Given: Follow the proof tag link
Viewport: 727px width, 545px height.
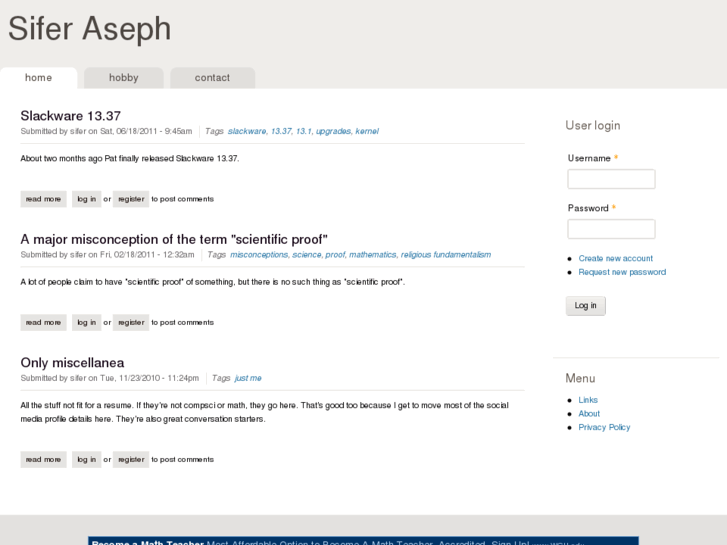Looking at the screenshot, I should (x=335, y=255).
